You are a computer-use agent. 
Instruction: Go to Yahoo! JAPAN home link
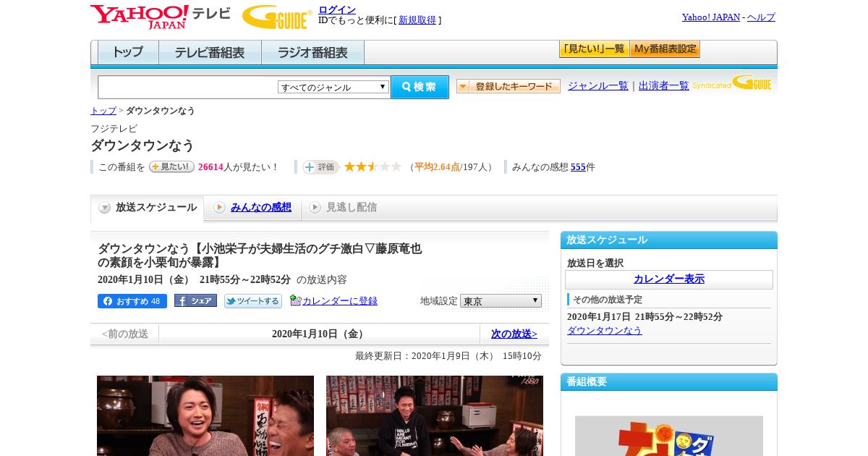point(711,17)
